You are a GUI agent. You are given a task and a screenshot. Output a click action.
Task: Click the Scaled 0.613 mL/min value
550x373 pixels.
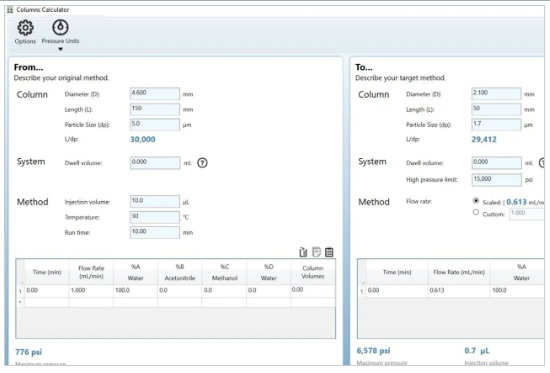(x=525, y=202)
